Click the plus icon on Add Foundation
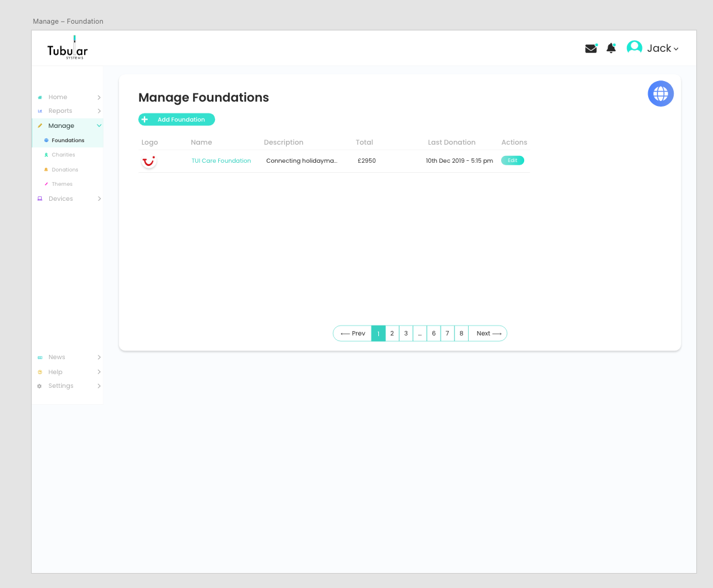Image resolution: width=713 pixels, height=588 pixels. point(145,120)
